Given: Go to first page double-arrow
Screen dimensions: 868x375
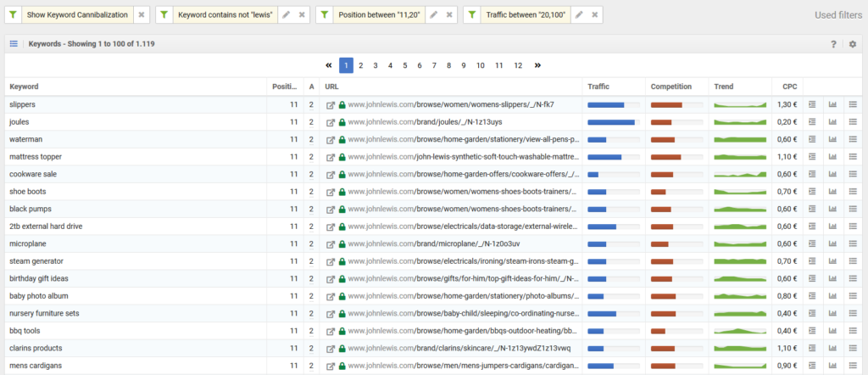Looking at the screenshot, I should click(x=329, y=65).
